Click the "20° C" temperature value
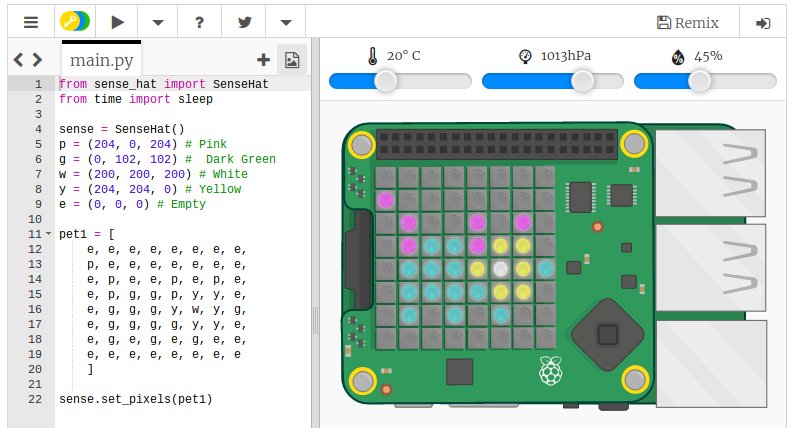This screenshot has width=793, height=428. (404, 56)
